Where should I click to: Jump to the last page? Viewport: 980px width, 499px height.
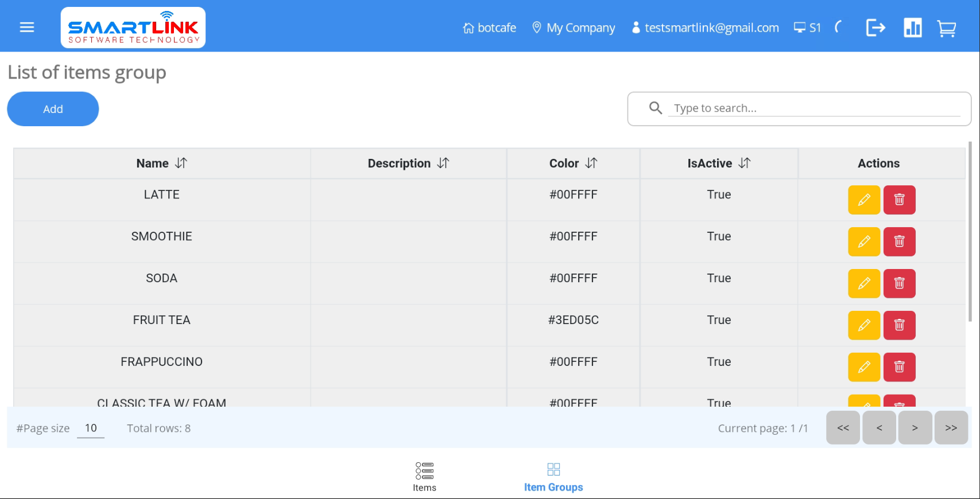951,428
